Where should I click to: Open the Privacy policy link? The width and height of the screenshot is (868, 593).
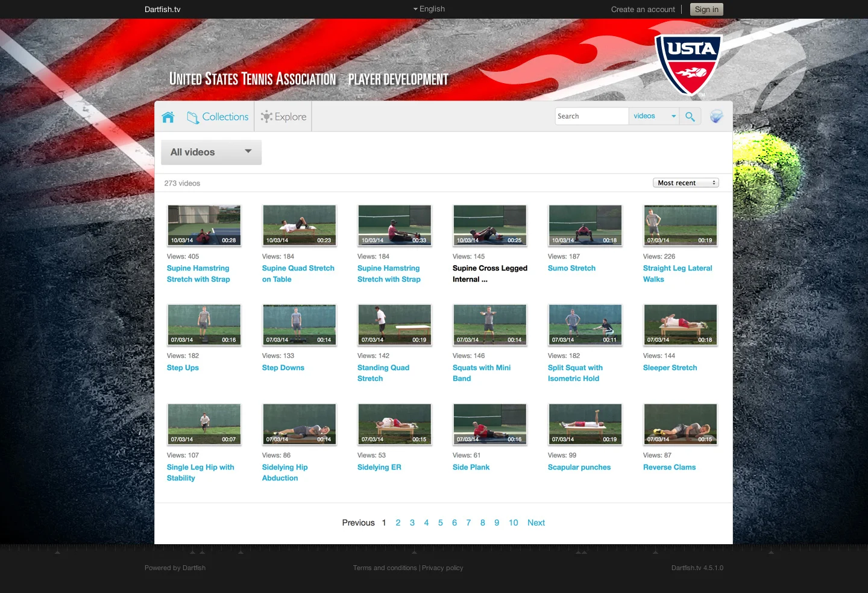click(442, 568)
